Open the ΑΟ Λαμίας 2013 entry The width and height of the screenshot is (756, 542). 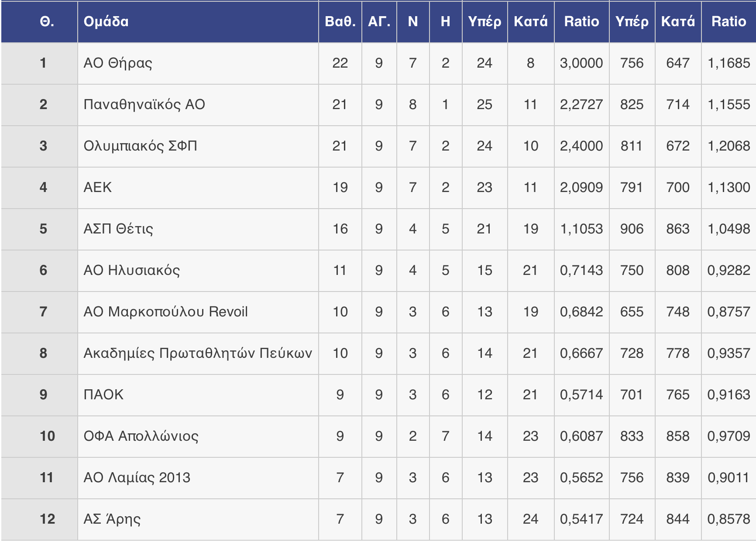(137, 478)
